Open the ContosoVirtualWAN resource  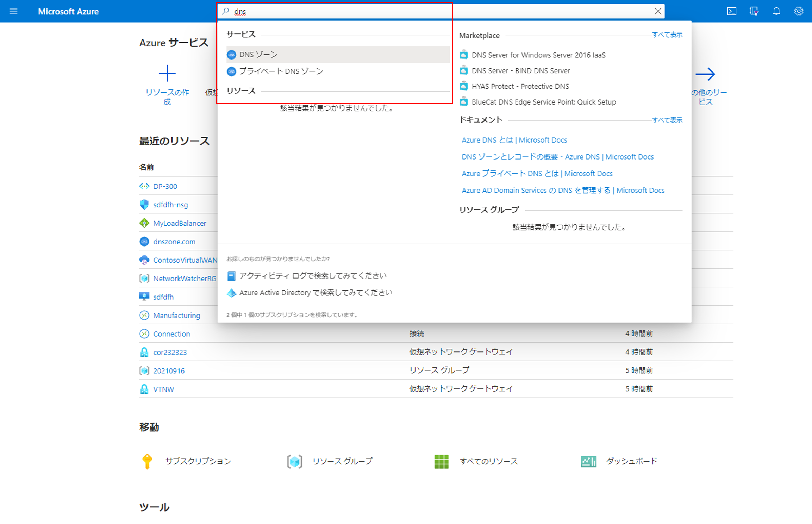coord(185,260)
